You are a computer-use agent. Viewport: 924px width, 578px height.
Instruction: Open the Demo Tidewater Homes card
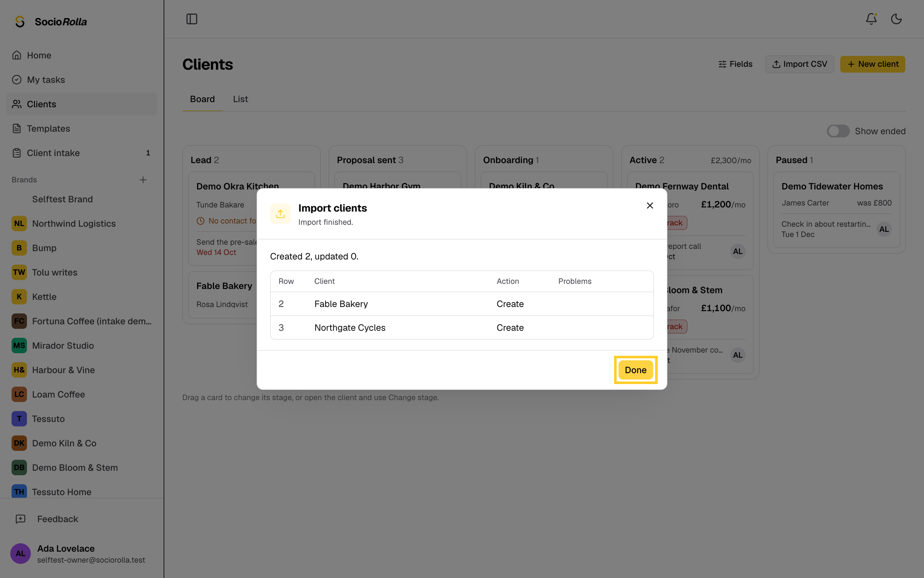point(836,209)
